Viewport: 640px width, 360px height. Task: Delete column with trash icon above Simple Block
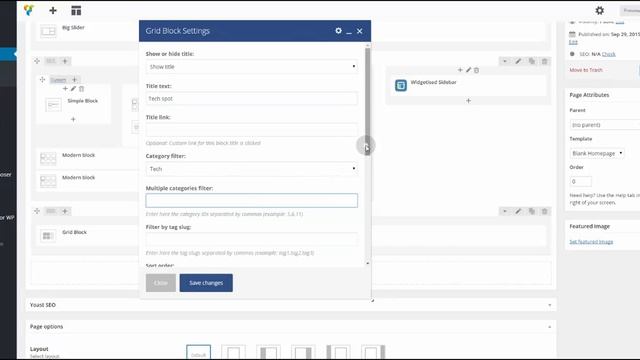(81, 89)
